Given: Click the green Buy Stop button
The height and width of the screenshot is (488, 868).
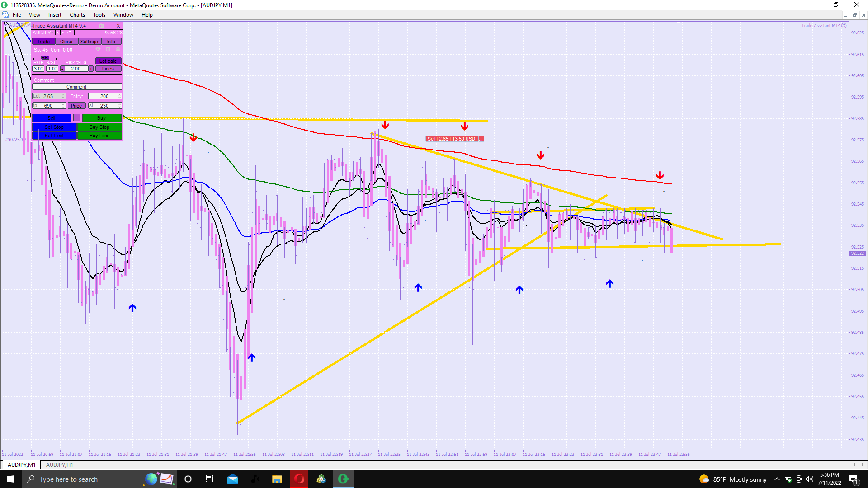Looking at the screenshot, I should pyautogui.click(x=99, y=127).
